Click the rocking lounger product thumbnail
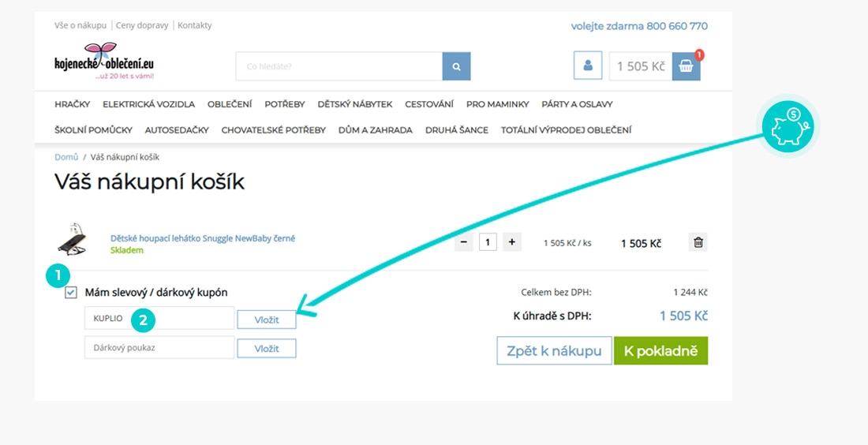The width and height of the screenshot is (868, 445). (x=71, y=239)
